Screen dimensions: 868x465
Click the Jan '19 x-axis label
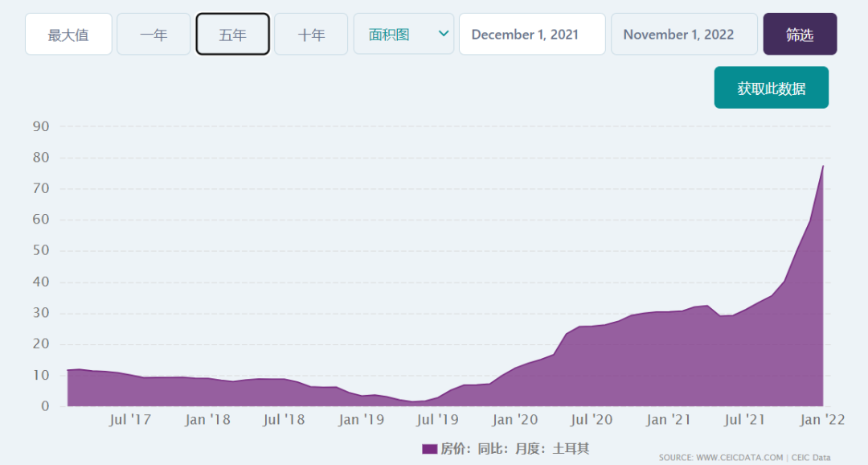coord(361,420)
